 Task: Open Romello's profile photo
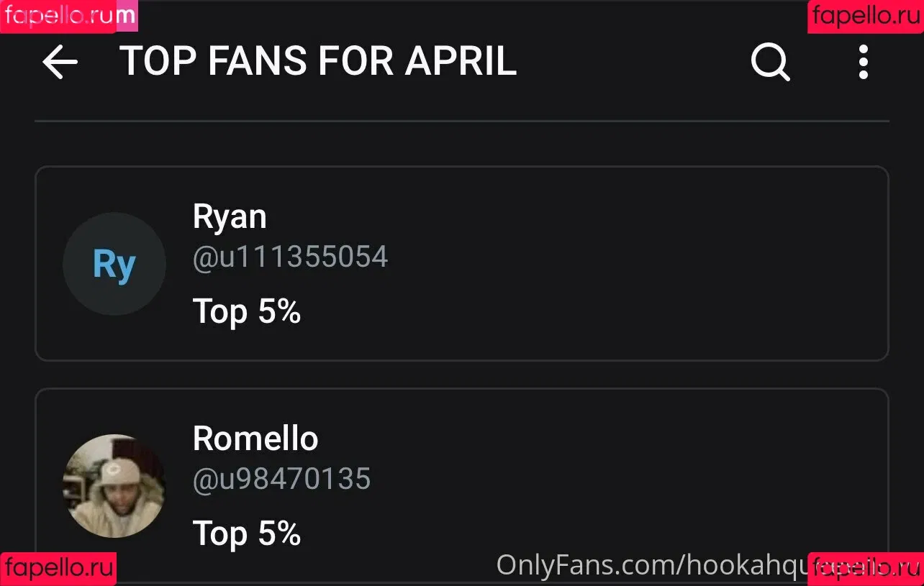[x=114, y=486]
